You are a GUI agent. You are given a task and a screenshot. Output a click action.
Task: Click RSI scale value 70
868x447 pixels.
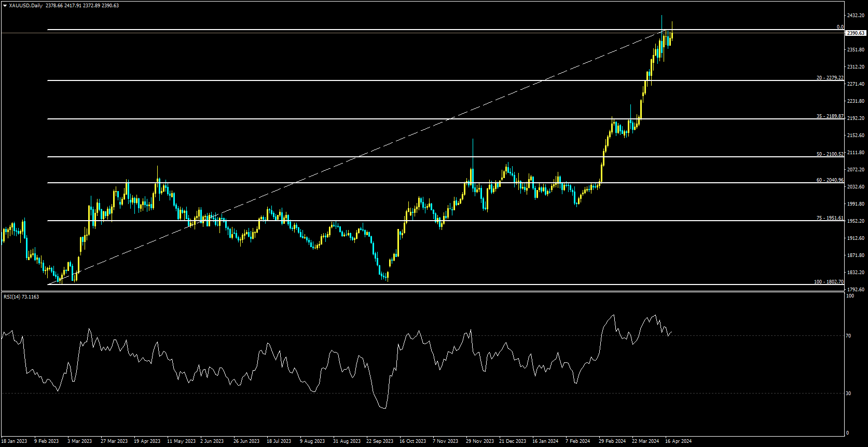click(849, 336)
